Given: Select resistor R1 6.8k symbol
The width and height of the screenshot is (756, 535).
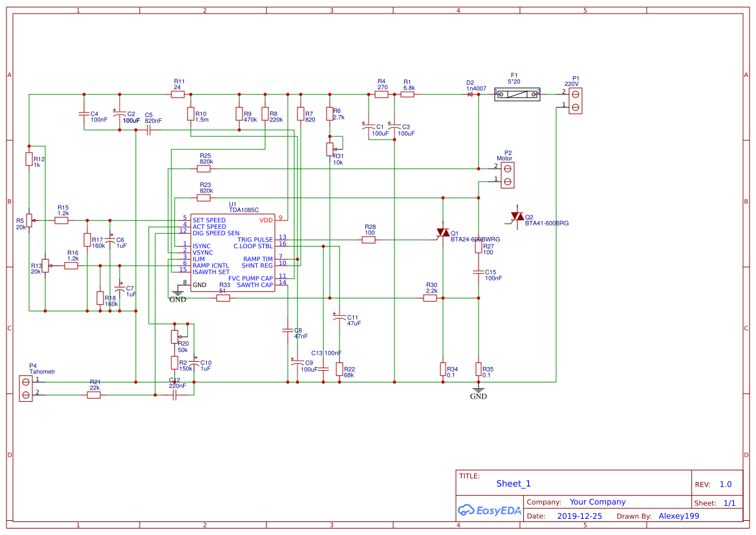Looking at the screenshot, I should point(407,94).
